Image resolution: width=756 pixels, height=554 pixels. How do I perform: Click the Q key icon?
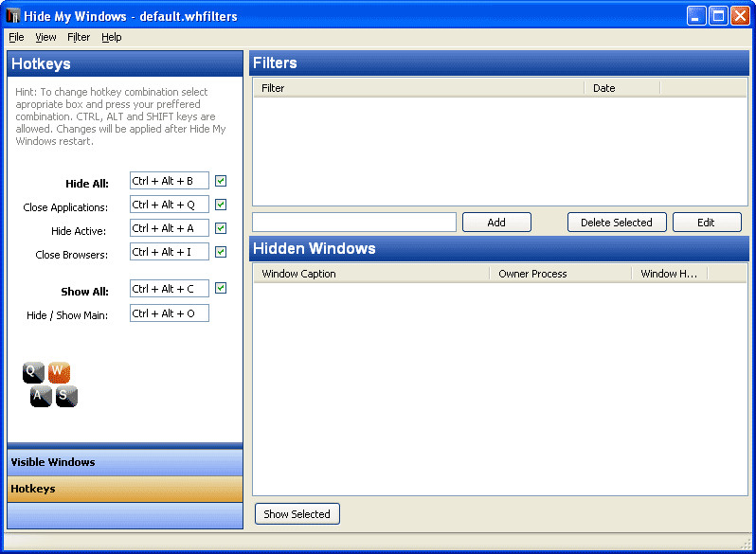click(33, 372)
